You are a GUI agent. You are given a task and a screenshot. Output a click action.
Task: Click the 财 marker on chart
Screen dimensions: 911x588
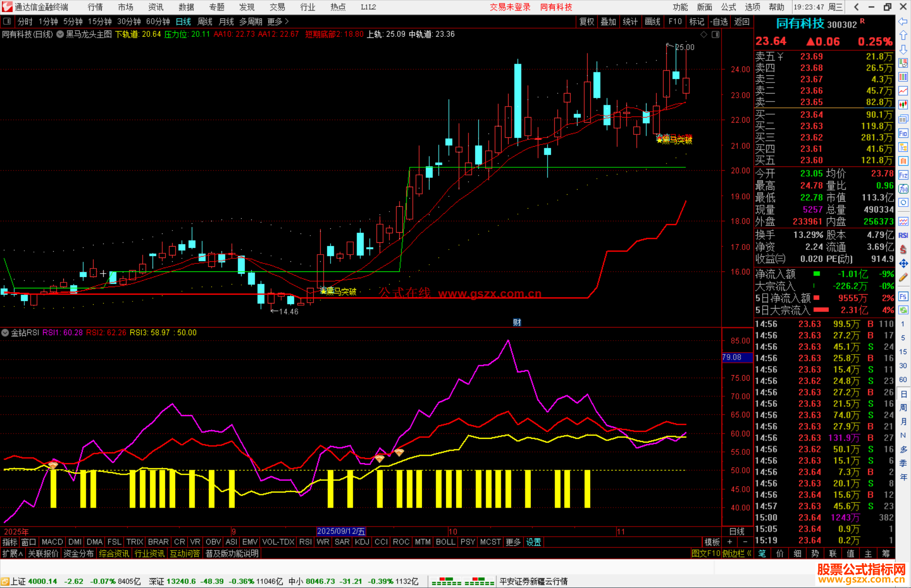coord(517,322)
